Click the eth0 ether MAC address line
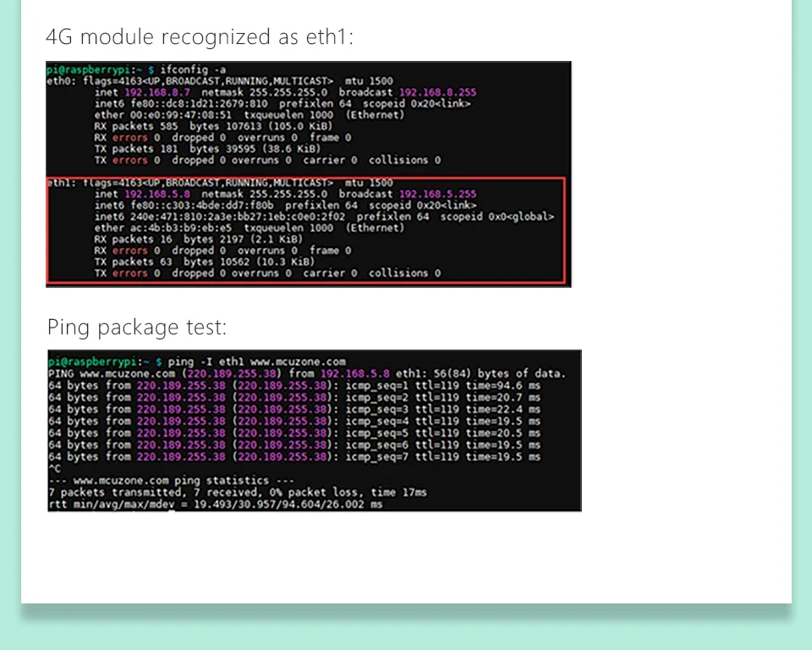 pyautogui.click(x=249, y=115)
